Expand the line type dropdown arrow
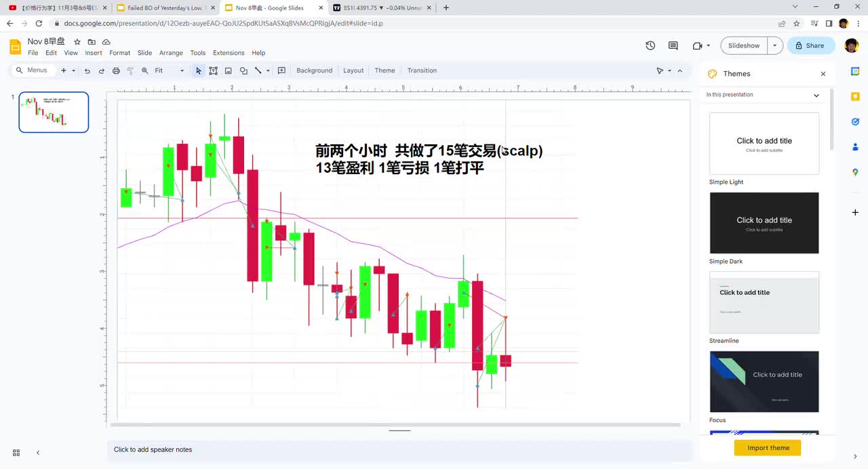The height and width of the screenshot is (469, 868). click(x=268, y=70)
